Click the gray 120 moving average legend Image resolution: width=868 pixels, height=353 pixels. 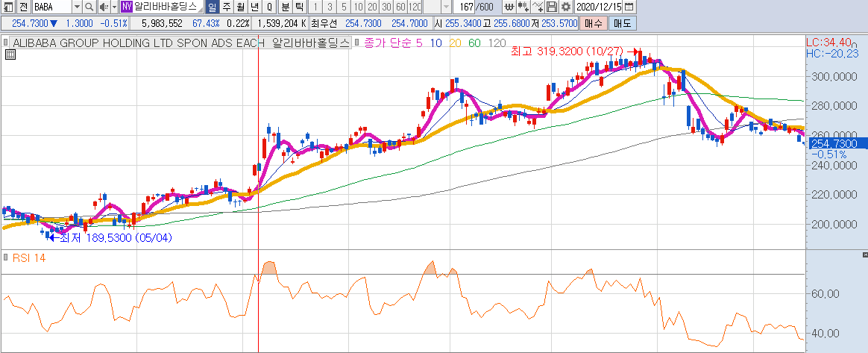tap(497, 43)
